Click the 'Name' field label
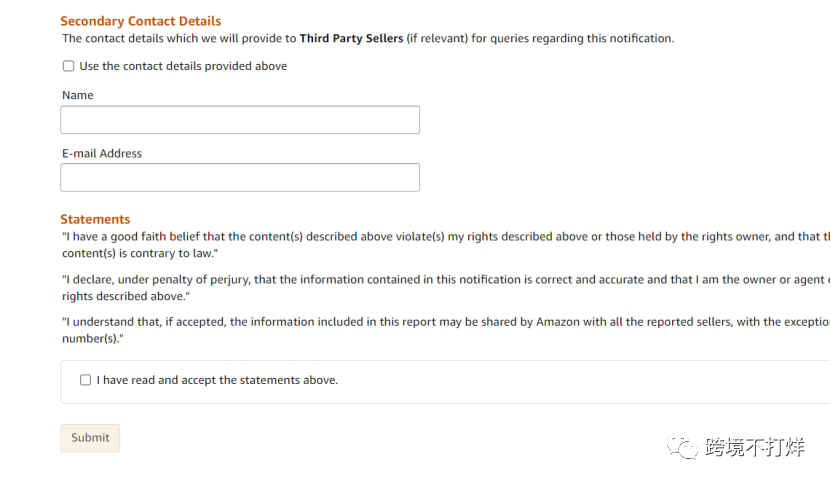The width and height of the screenshot is (831, 483). 78,95
